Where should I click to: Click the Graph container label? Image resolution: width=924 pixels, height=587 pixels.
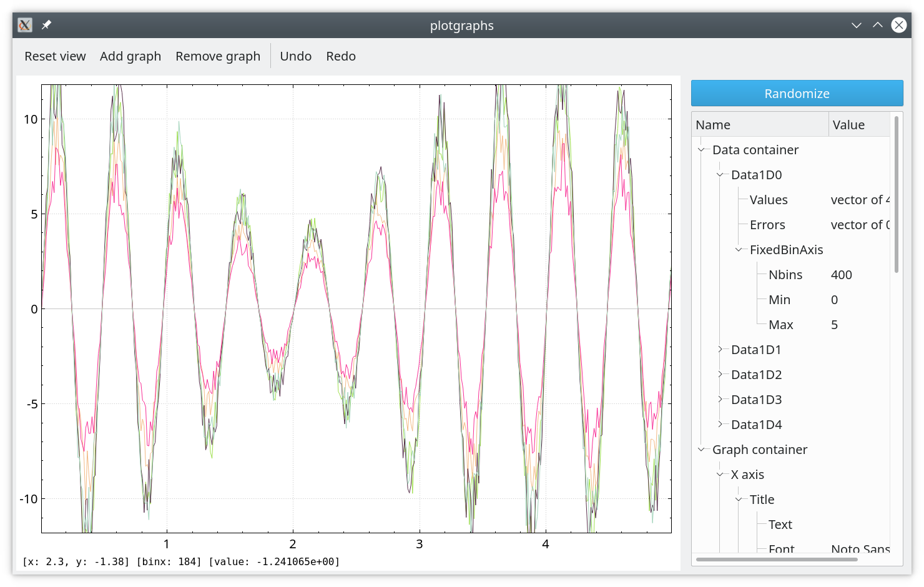click(760, 450)
